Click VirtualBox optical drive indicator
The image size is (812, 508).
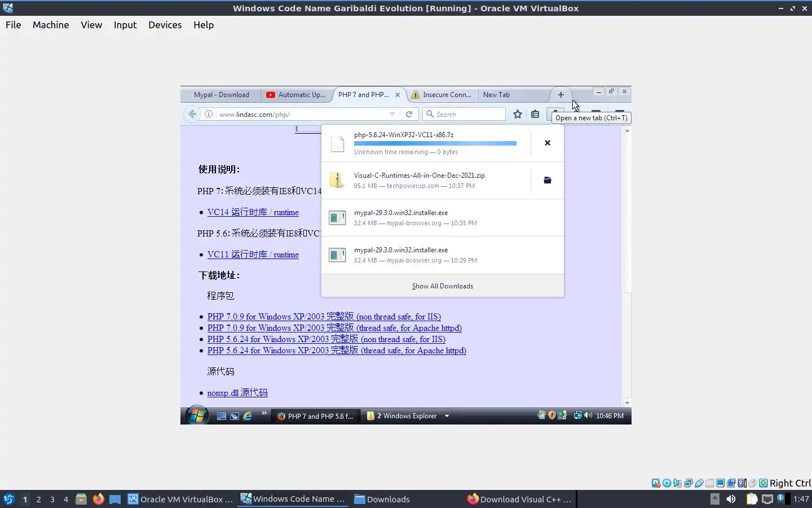667,483
